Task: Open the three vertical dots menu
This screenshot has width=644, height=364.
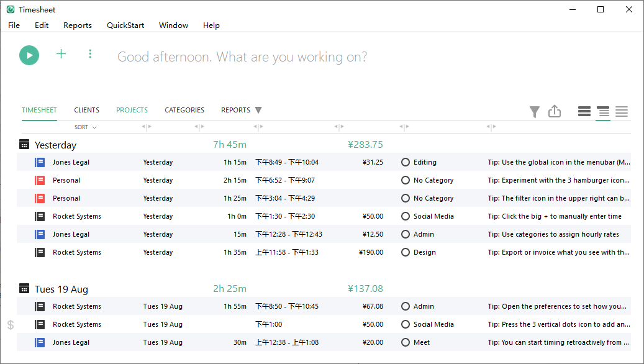Action: [90, 54]
